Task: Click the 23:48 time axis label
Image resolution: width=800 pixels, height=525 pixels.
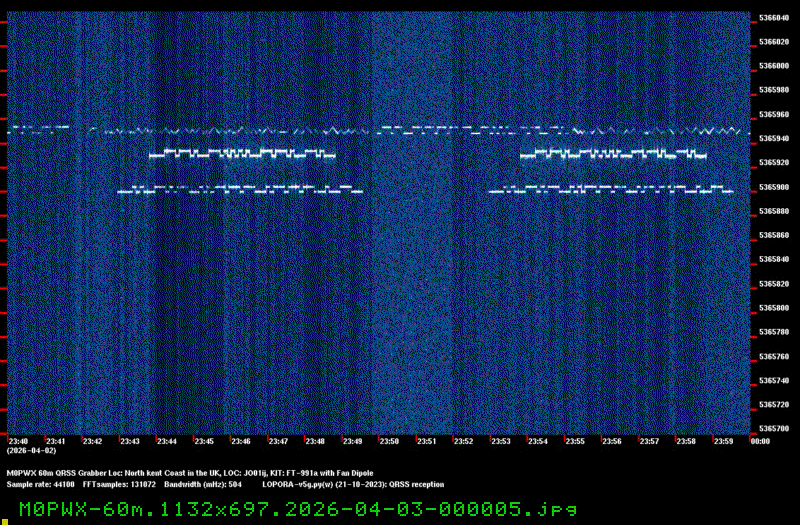Action: coord(315,441)
